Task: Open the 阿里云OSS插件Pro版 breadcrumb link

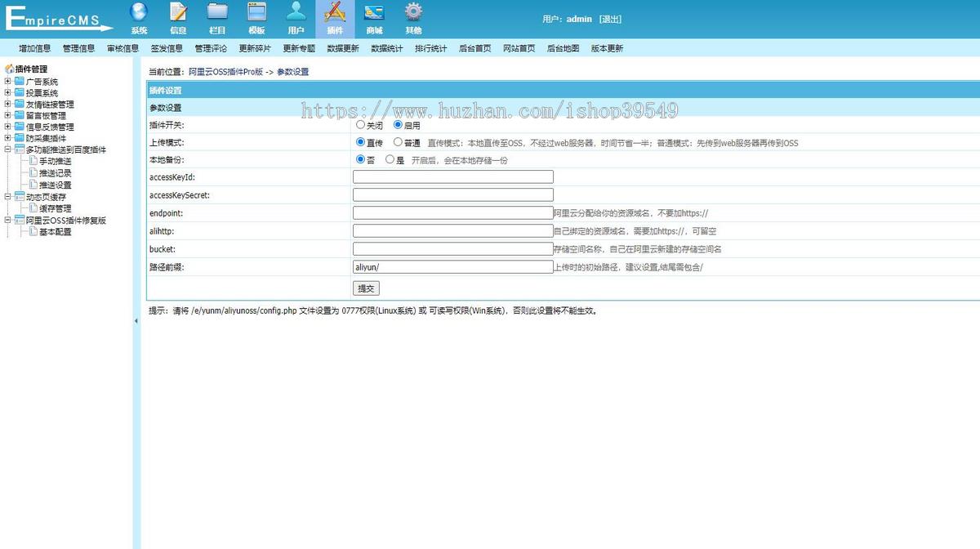Action: tap(226, 72)
